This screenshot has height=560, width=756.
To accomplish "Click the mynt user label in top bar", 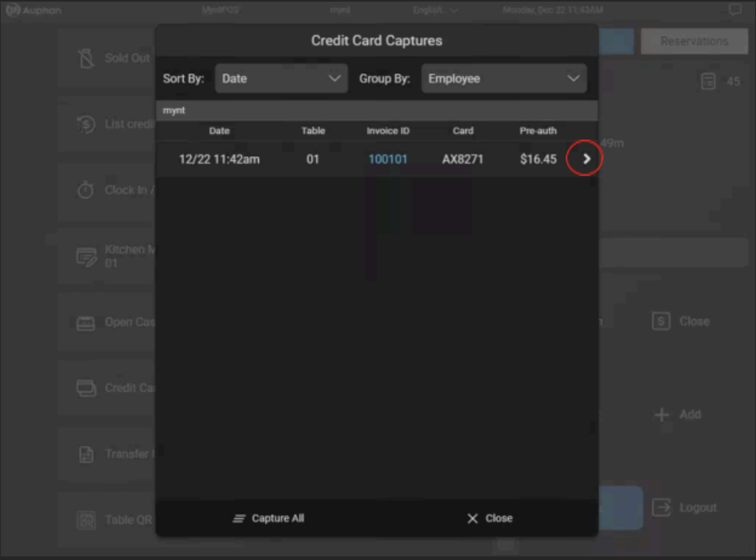I will pos(340,10).
